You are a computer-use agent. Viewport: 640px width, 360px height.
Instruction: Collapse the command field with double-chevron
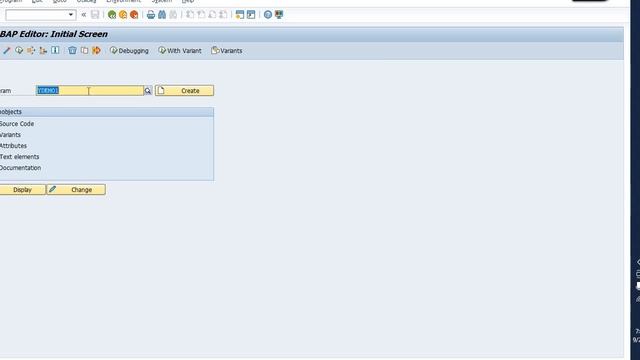(84, 15)
